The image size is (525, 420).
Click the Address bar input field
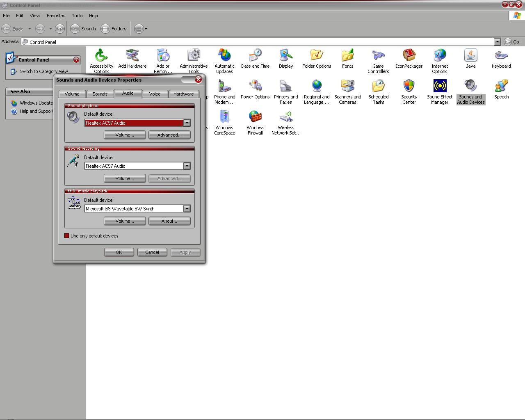coord(258,42)
